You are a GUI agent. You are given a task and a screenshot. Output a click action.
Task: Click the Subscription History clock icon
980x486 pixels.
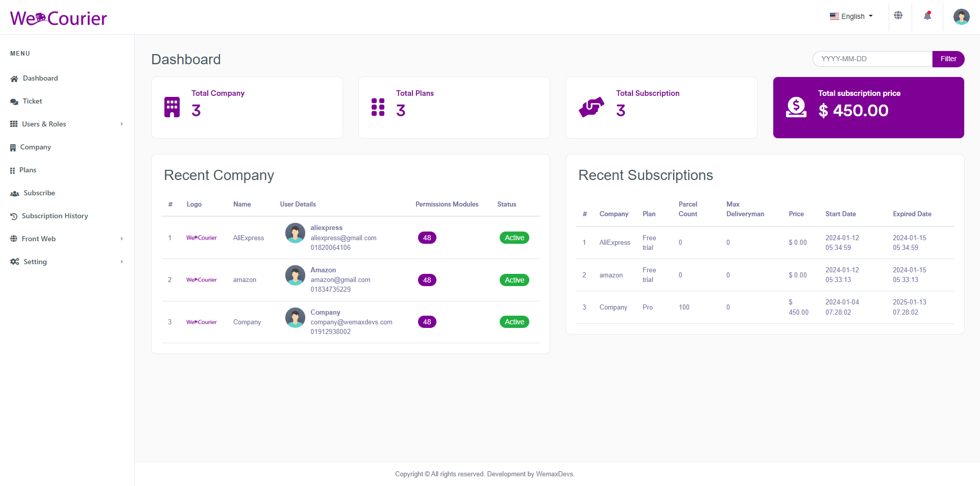[x=14, y=216]
